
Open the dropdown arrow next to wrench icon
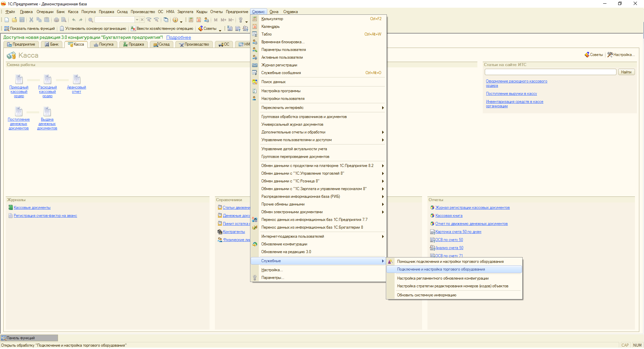(x=246, y=21)
